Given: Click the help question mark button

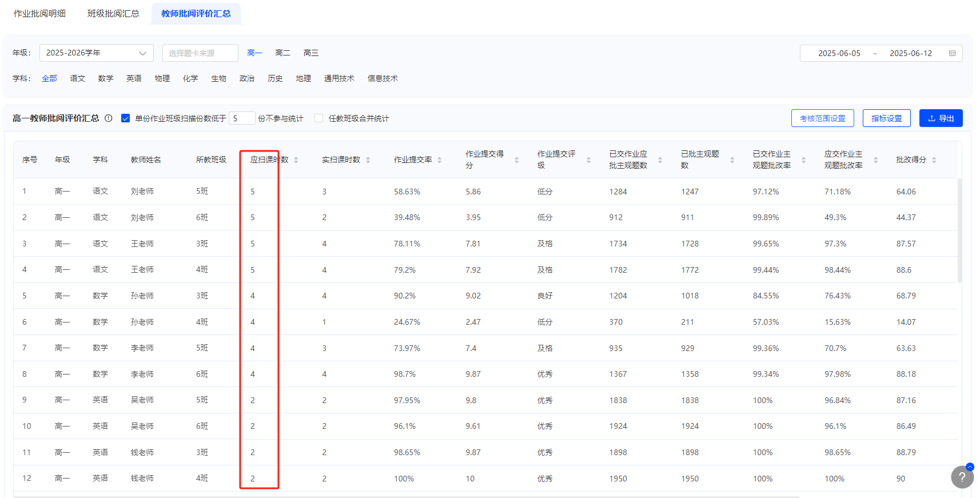Looking at the screenshot, I should point(962,477).
